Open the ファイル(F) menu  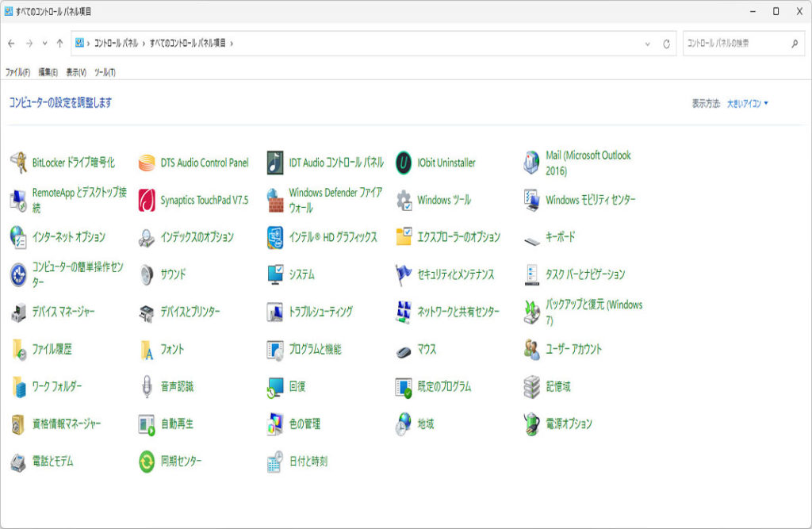tap(17, 72)
